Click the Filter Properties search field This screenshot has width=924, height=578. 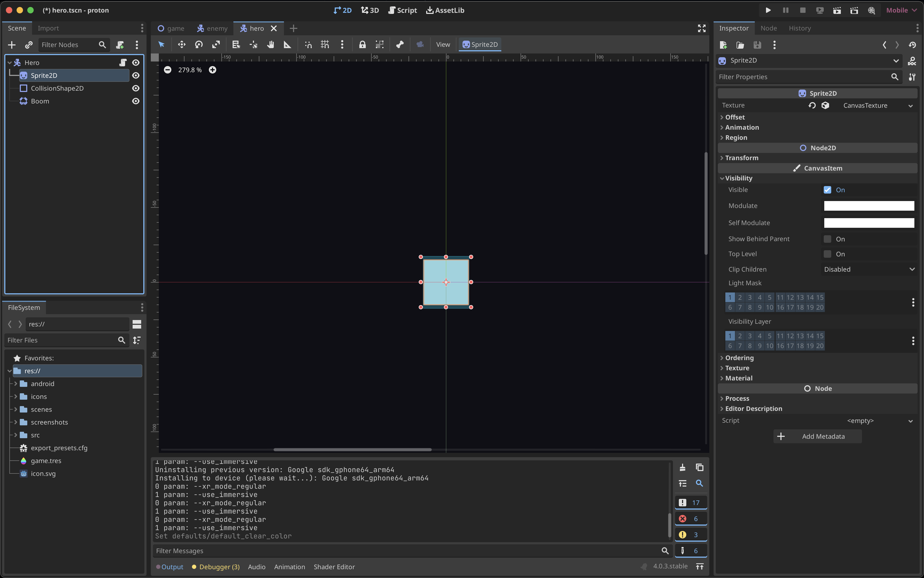pos(808,77)
